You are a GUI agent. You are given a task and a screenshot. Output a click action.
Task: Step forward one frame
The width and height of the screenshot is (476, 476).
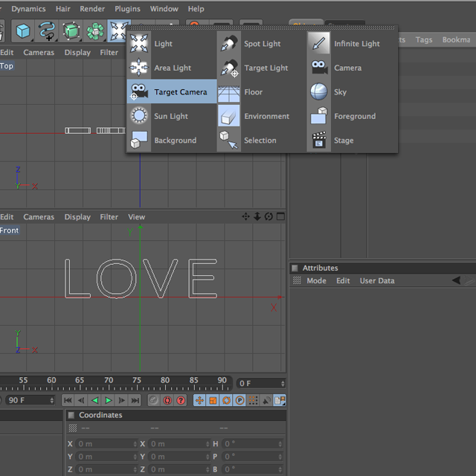click(122, 400)
